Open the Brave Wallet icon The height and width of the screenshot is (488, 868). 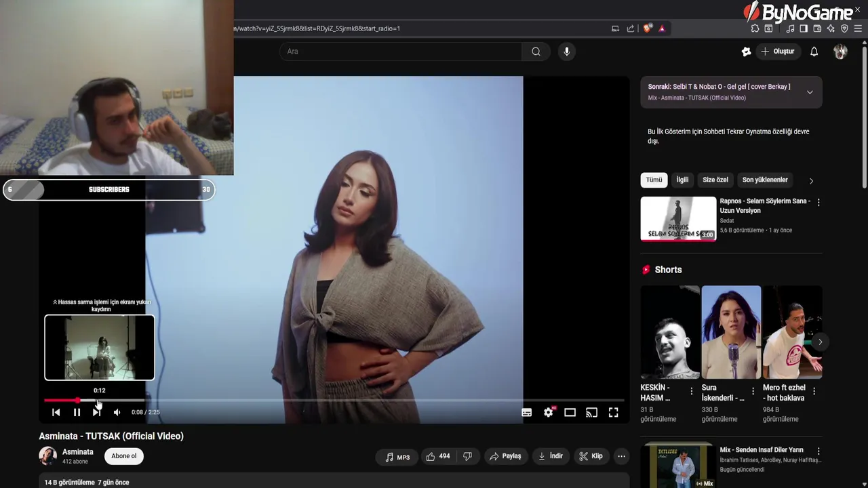coord(817,28)
